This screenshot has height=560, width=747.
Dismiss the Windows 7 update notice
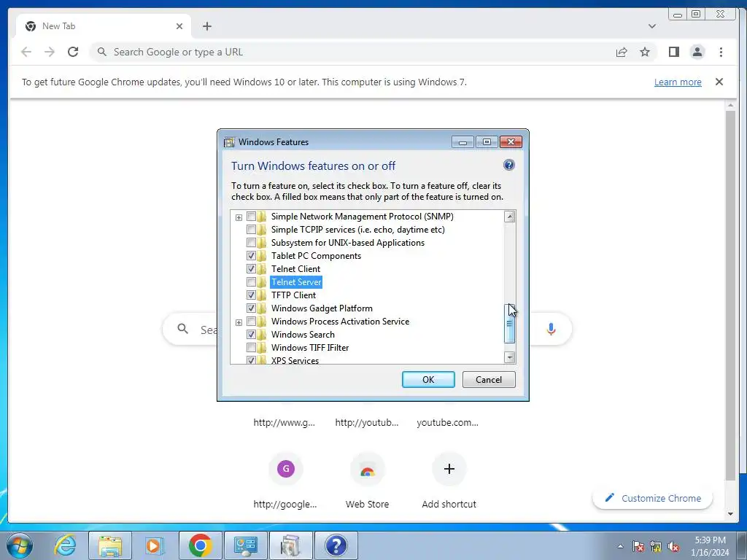point(719,82)
